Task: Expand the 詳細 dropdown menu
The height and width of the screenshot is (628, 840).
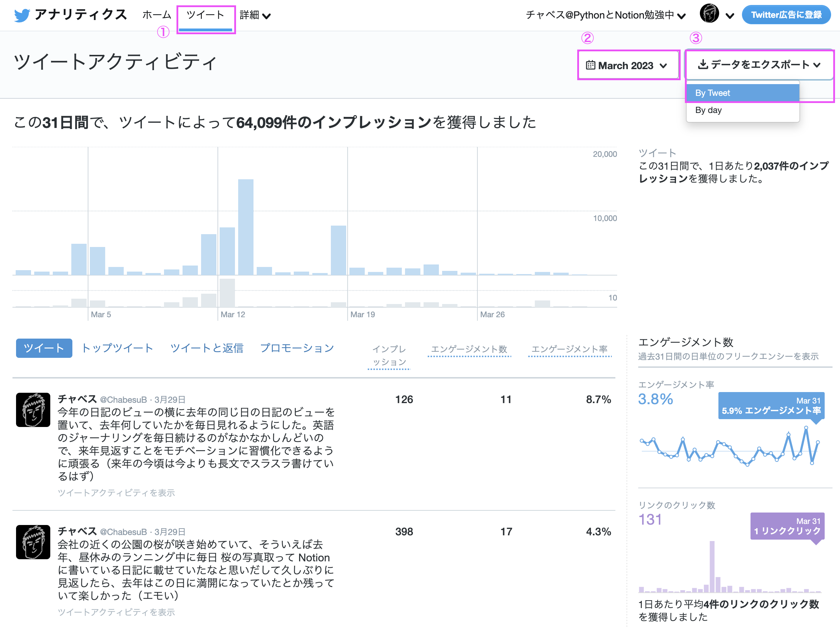Action: click(255, 15)
